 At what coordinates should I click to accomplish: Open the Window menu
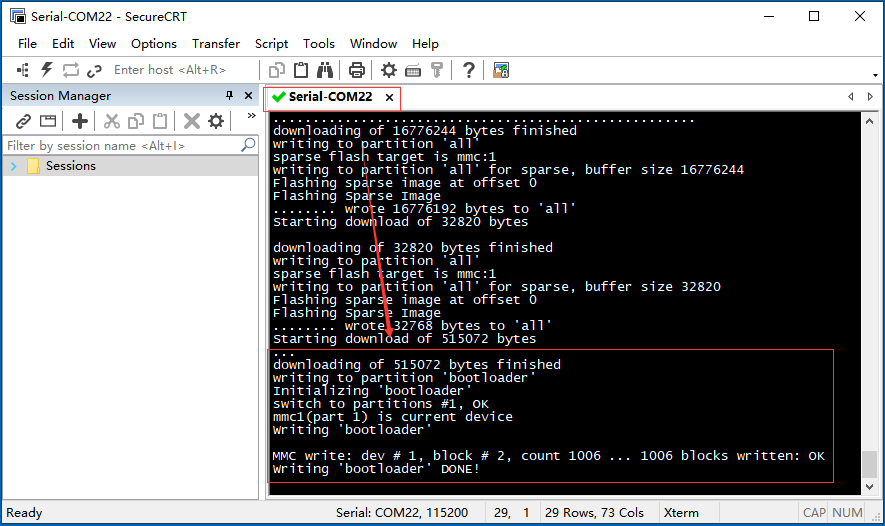pyautogui.click(x=373, y=43)
